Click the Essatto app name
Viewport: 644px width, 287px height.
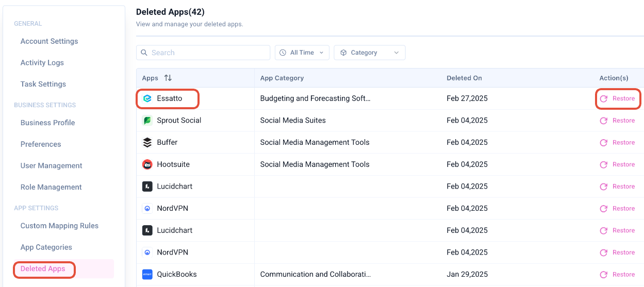point(170,98)
